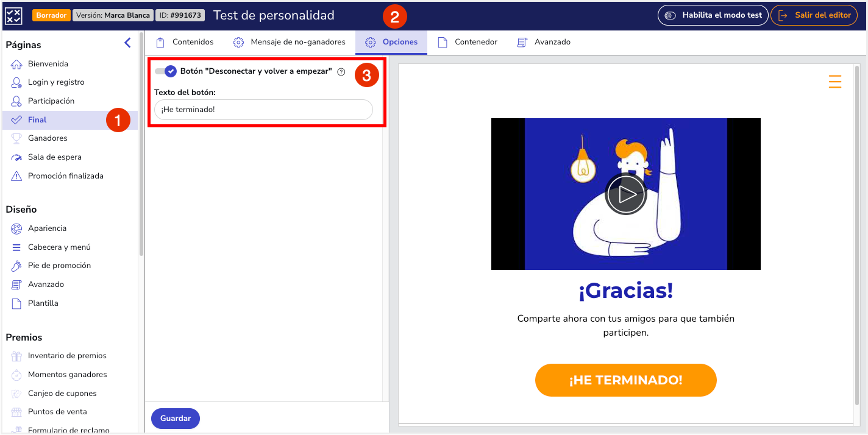868x435 pixels.
Task: Toggle the Desconectar y volver a empezar switch
Action: click(165, 71)
